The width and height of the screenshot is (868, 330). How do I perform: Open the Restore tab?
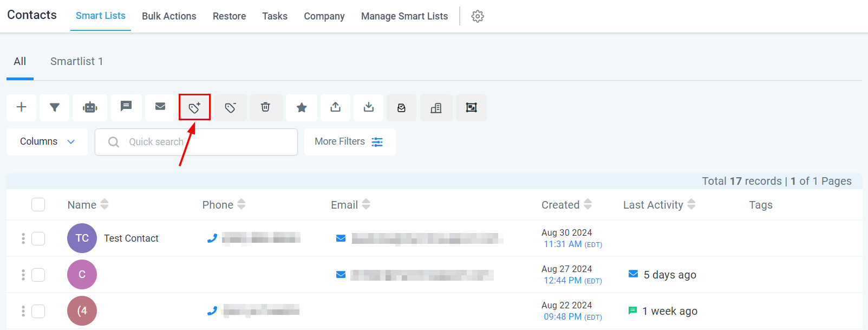[229, 16]
